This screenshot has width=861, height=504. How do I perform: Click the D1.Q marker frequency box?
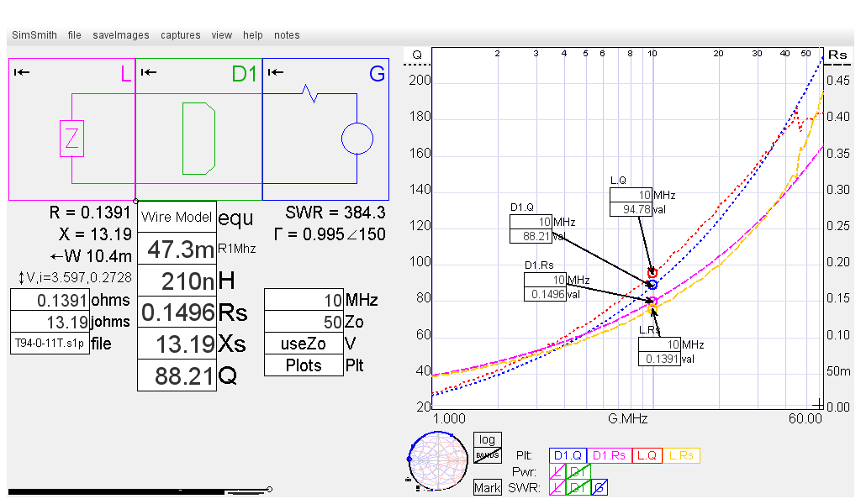click(531, 222)
